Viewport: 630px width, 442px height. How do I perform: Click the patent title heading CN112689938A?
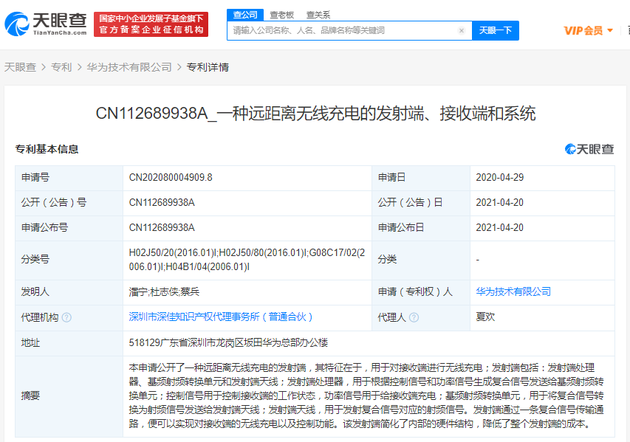pos(315,114)
